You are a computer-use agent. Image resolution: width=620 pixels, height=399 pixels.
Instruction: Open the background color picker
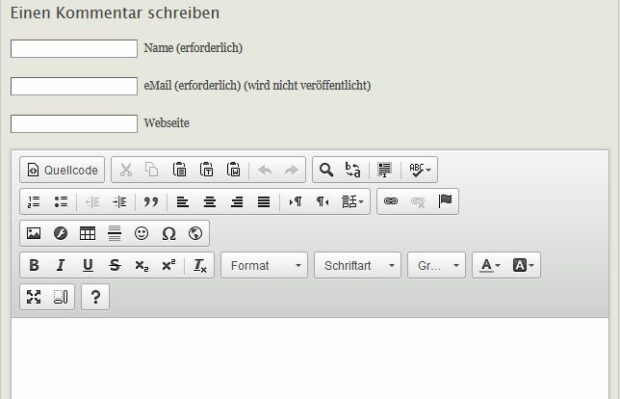pyautogui.click(x=523, y=265)
